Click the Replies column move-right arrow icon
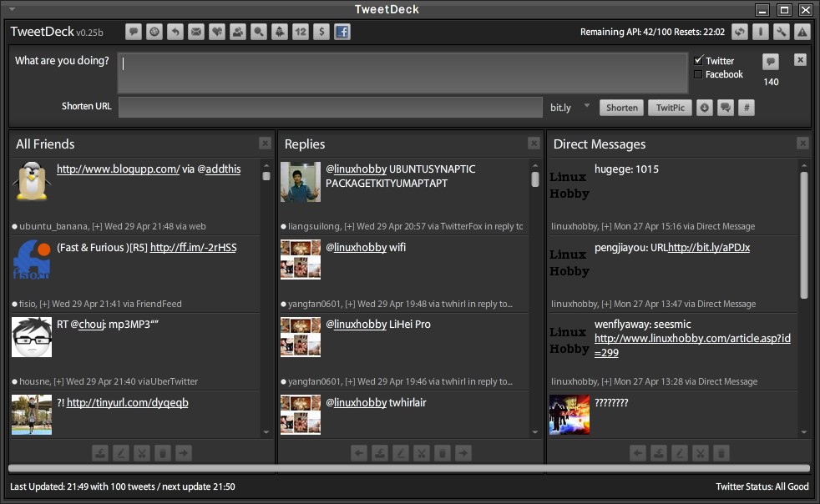Image resolution: width=820 pixels, height=504 pixels. click(463, 453)
